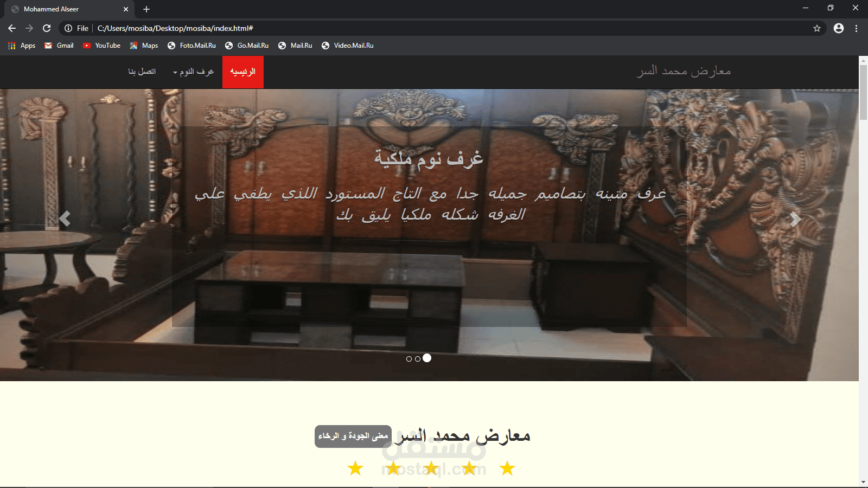
Task: Select the second carousel indicator dot
Action: point(418,358)
